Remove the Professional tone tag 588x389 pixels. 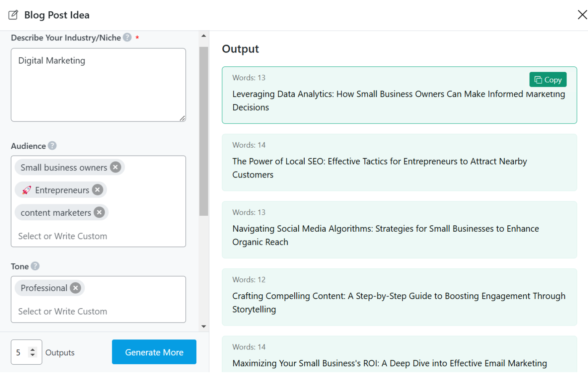point(75,288)
